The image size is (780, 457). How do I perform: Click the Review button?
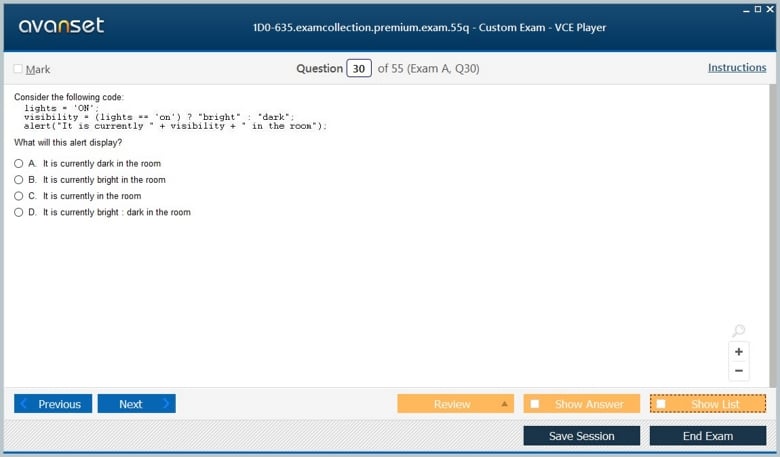pos(456,404)
